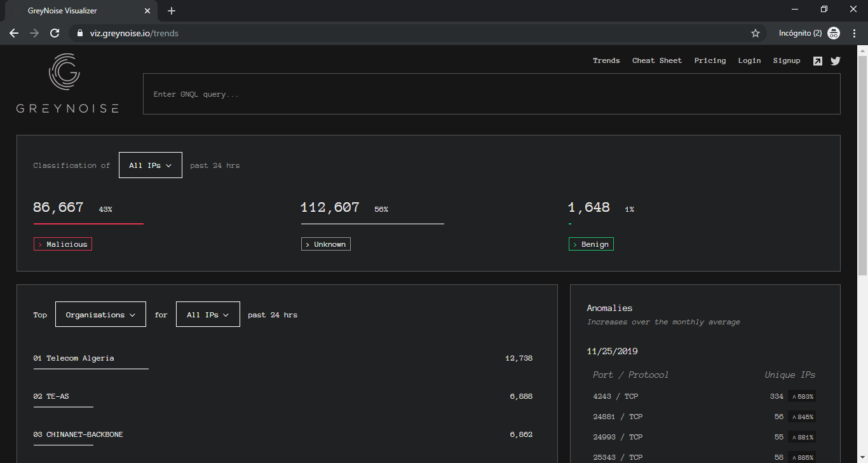Click the 885% increase badge
The width and height of the screenshot is (868, 463).
(802, 457)
